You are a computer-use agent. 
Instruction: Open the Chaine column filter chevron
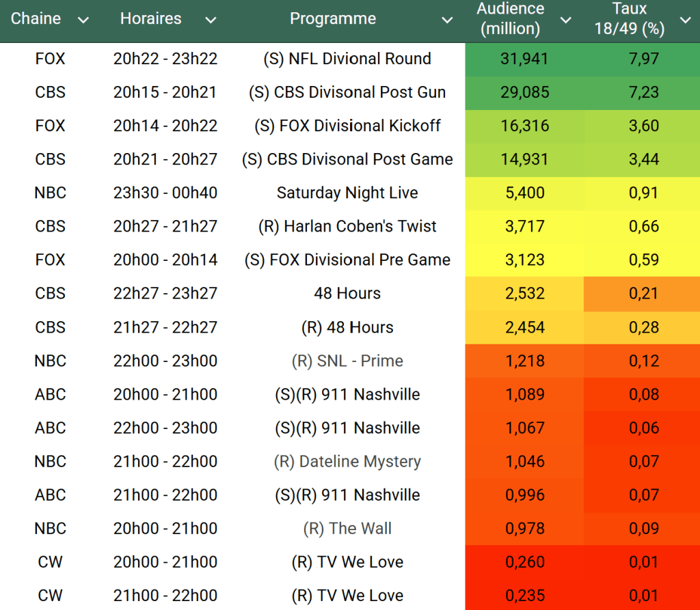(x=83, y=20)
